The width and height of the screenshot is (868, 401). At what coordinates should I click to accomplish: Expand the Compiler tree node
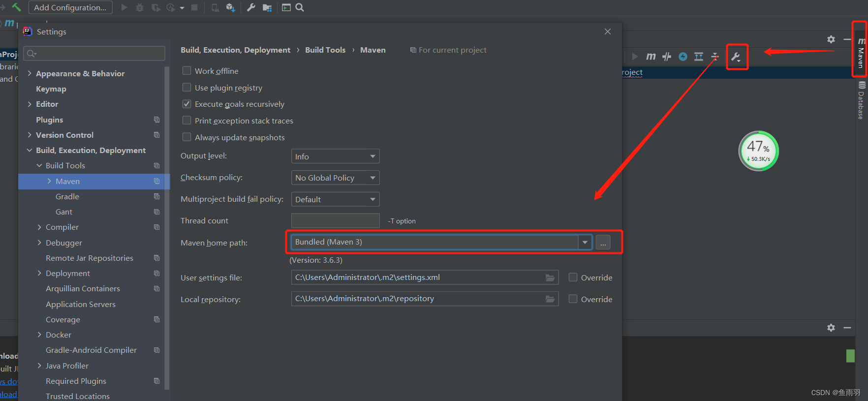(39, 227)
